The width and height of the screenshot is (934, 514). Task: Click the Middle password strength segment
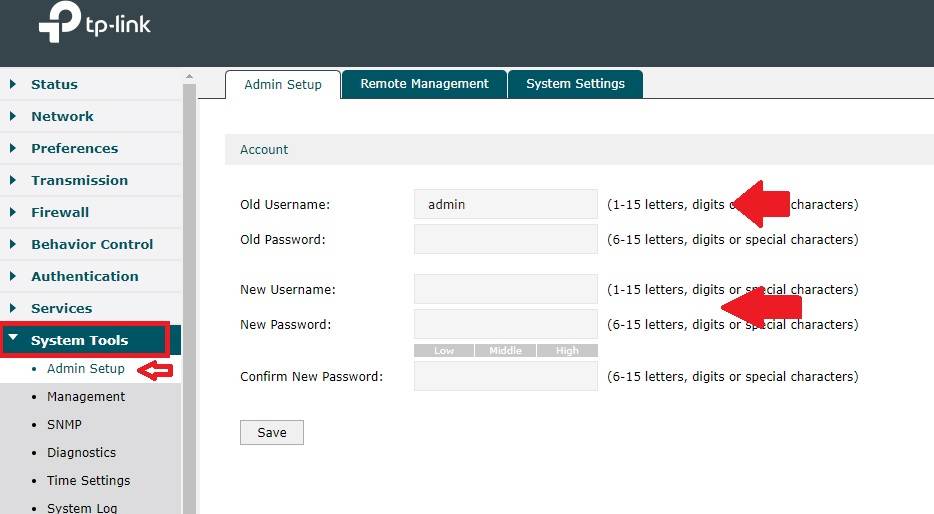point(505,351)
